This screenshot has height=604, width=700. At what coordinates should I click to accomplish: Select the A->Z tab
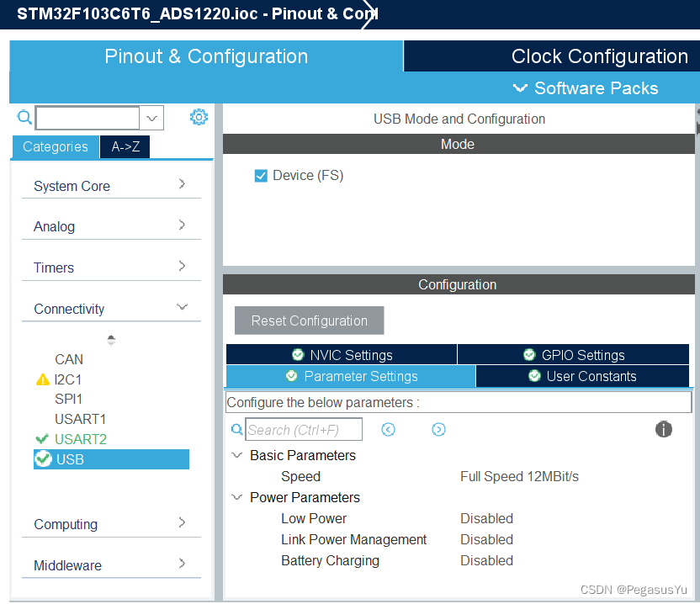pyautogui.click(x=125, y=146)
